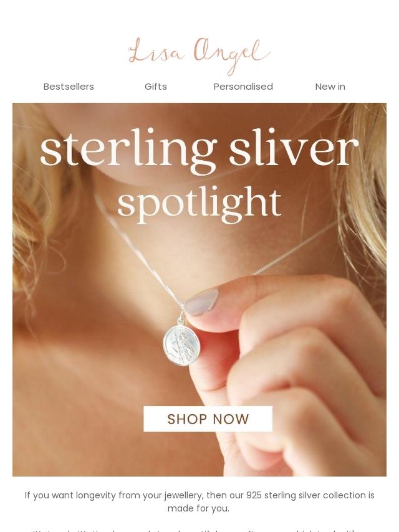Screen dimensions: 399x532
Task: Click the cut-off text line at page bottom
Action: 199,530
